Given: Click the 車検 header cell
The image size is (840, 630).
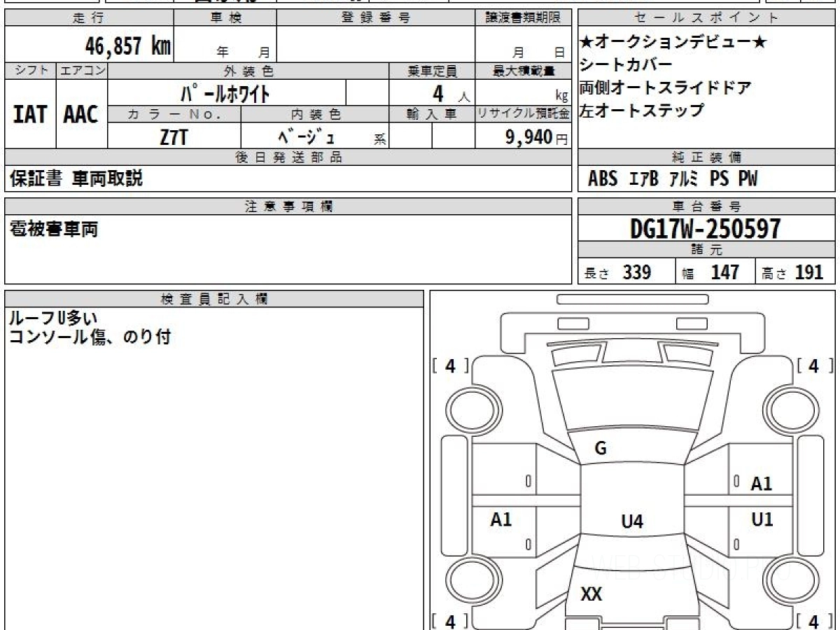Looking at the screenshot, I should coord(225,18).
